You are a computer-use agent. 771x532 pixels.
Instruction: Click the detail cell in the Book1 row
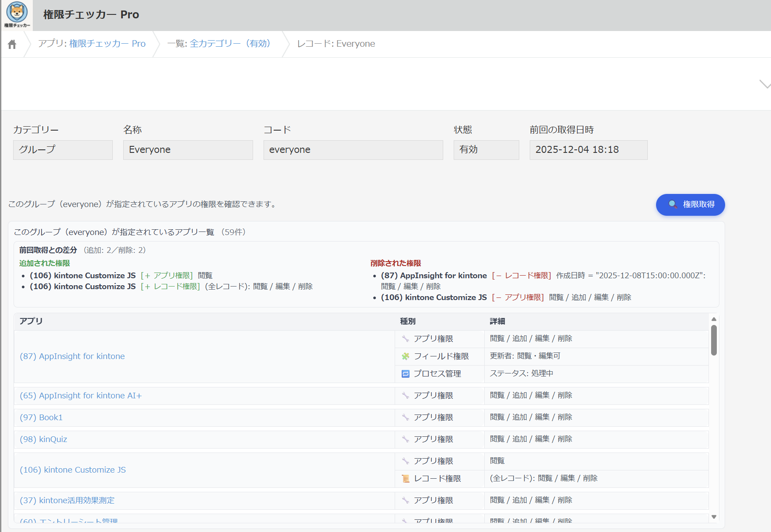(x=596, y=418)
